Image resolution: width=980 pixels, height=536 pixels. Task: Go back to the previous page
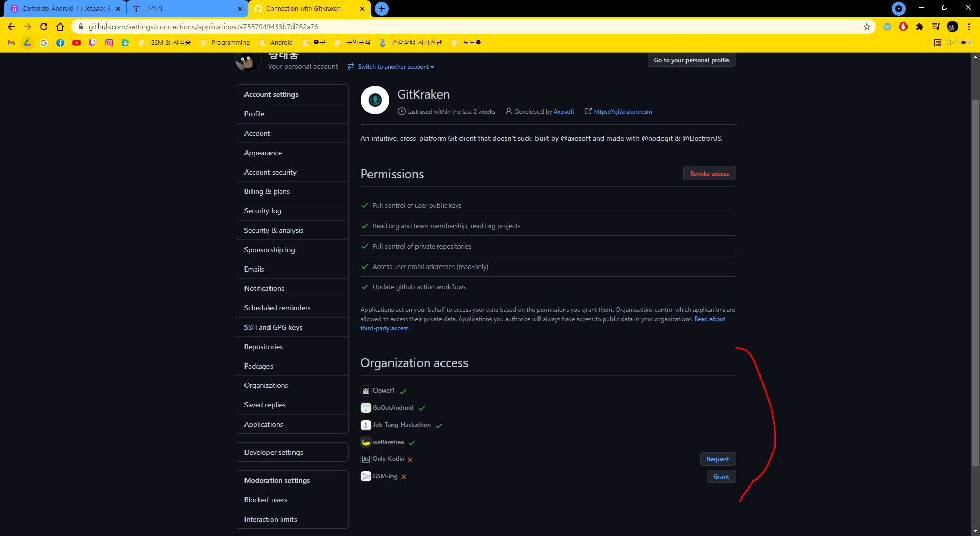click(x=11, y=27)
